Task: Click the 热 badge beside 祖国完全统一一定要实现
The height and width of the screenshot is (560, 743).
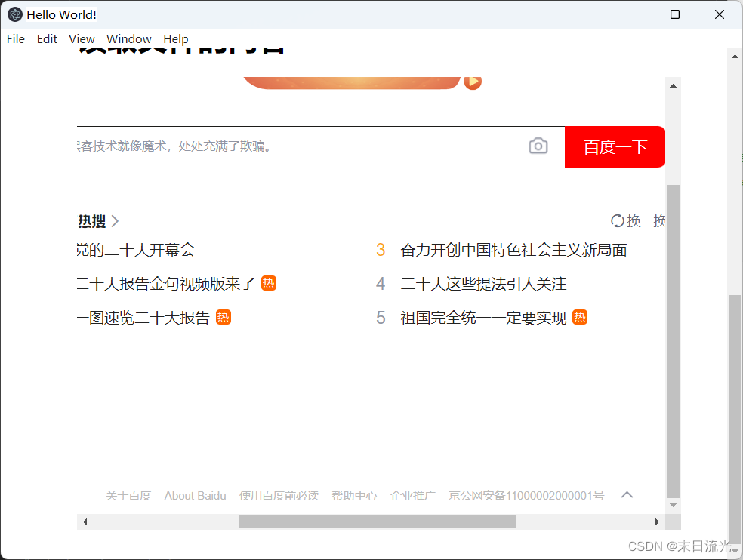Action: (580, 317)
